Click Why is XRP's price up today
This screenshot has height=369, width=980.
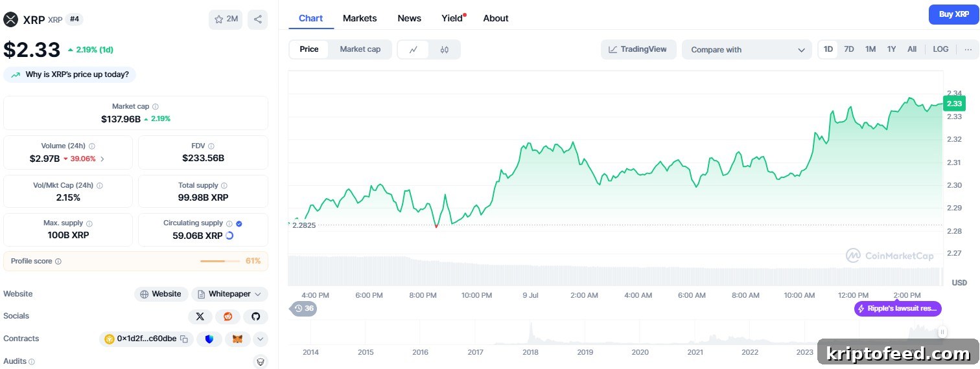pos(69,74)
